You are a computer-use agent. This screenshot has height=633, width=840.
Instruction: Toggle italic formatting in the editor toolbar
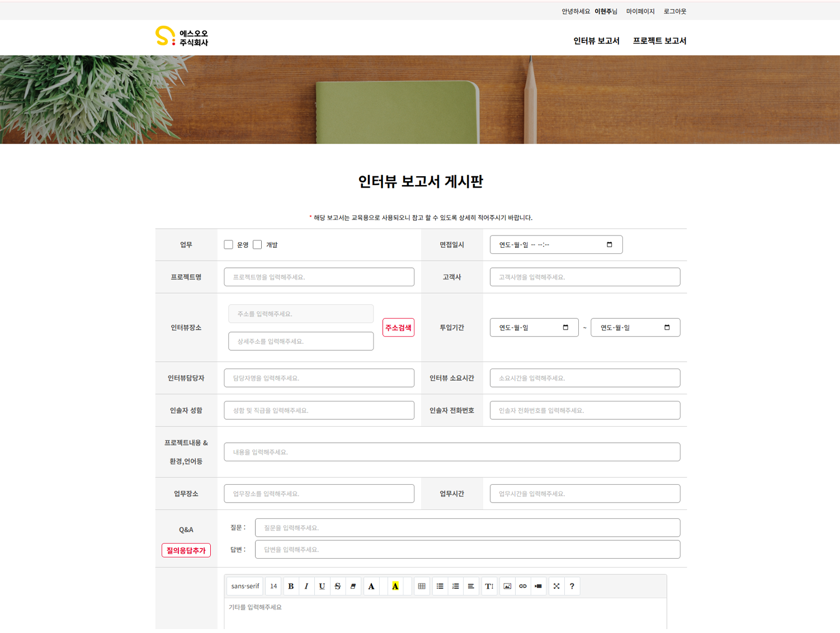pos(306,586)
